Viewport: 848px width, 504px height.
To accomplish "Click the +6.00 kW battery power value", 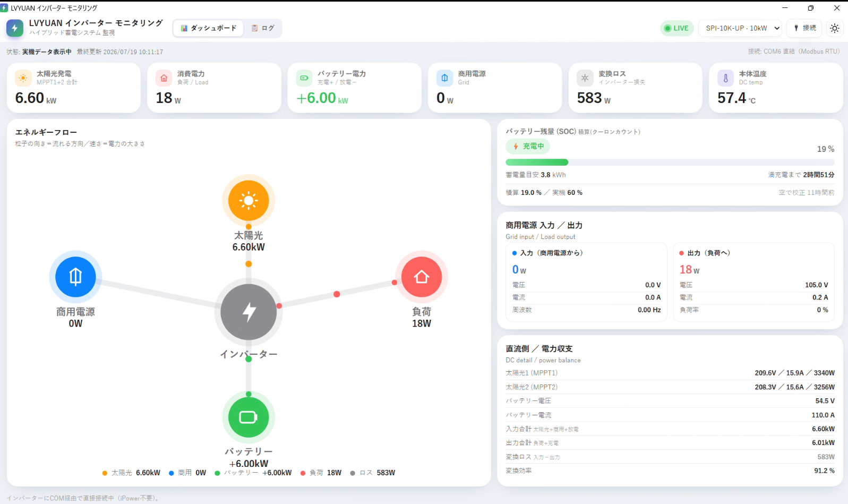I will (x=322, y=98).
